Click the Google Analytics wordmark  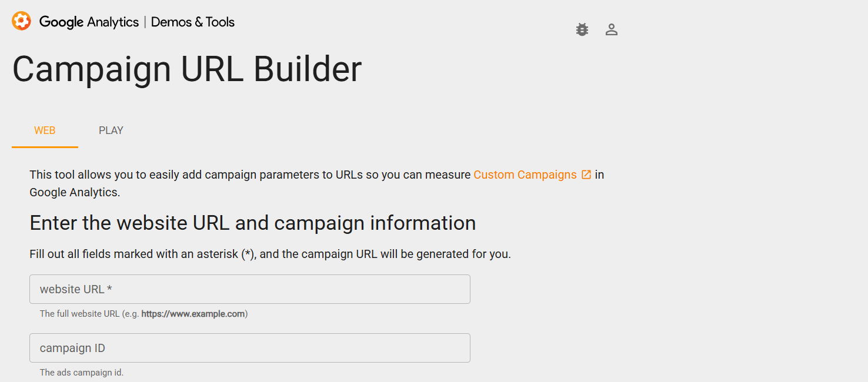click(x=89, y=22)
